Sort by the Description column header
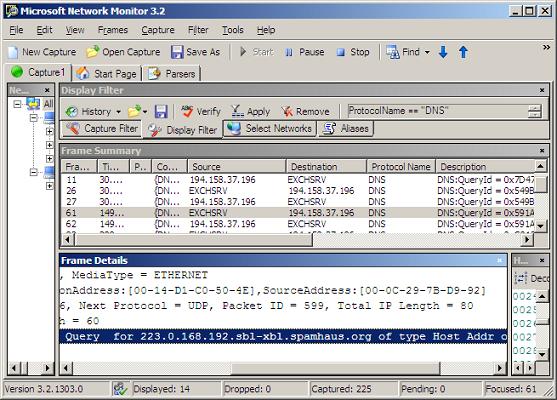 [485, 167]
